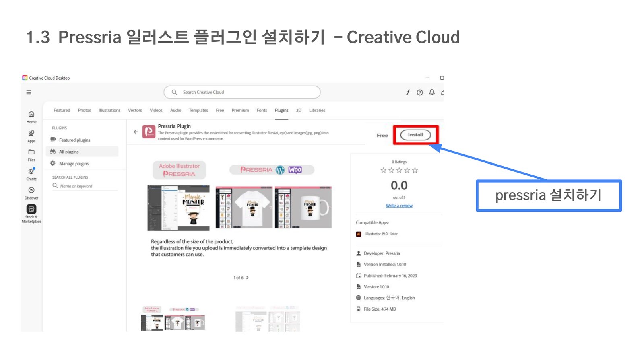The width and height of the screenshot is (644, 362).
Task: Click the Pressria plugin logo icon
Action: (x=149, y=132)
